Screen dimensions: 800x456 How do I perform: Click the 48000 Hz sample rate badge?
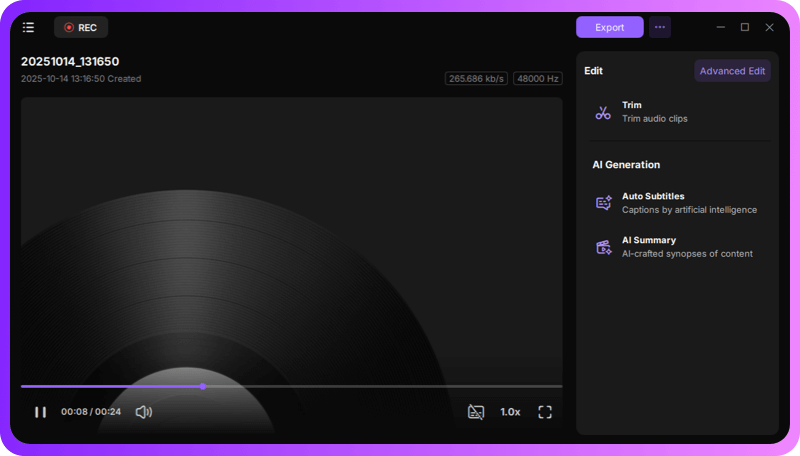point(537,78)
